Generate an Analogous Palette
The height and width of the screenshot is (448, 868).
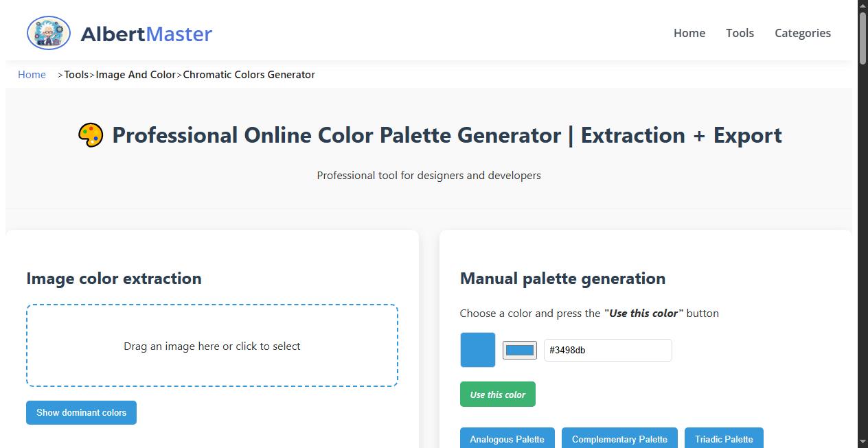pyautogui.click(x=507, y=439)
